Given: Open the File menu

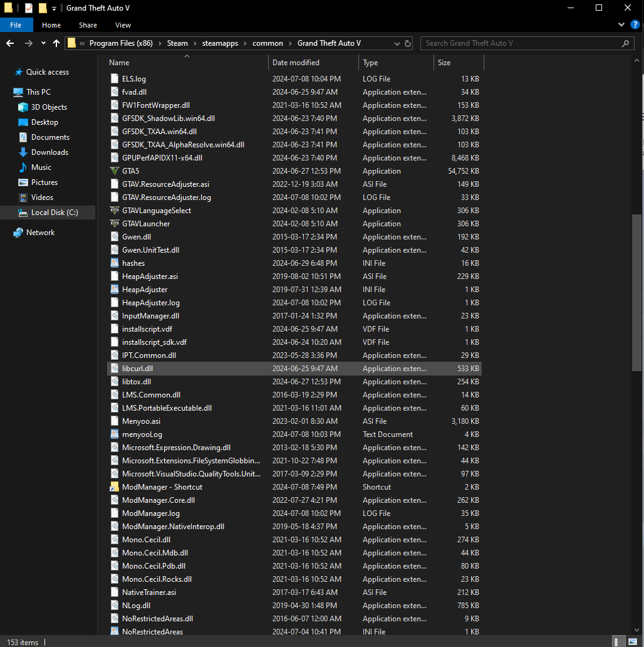Looking at the screenshot, I should click(16, 25).
